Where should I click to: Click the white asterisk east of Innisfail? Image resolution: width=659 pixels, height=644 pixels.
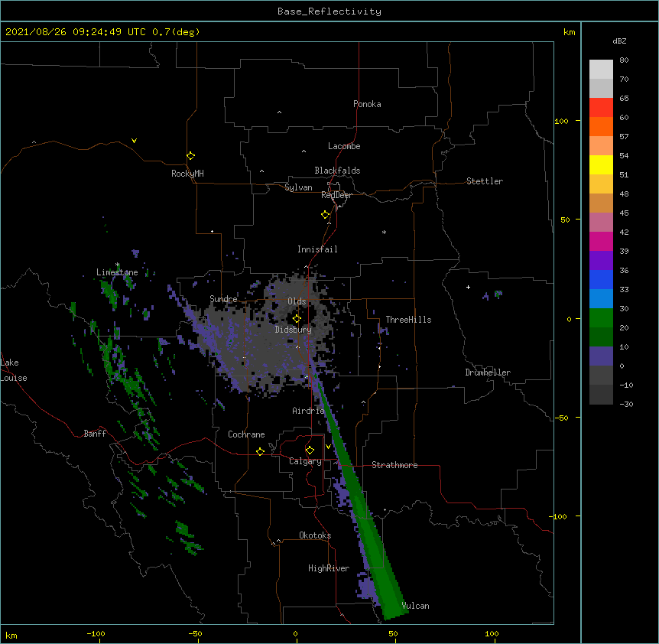point(384,233)
